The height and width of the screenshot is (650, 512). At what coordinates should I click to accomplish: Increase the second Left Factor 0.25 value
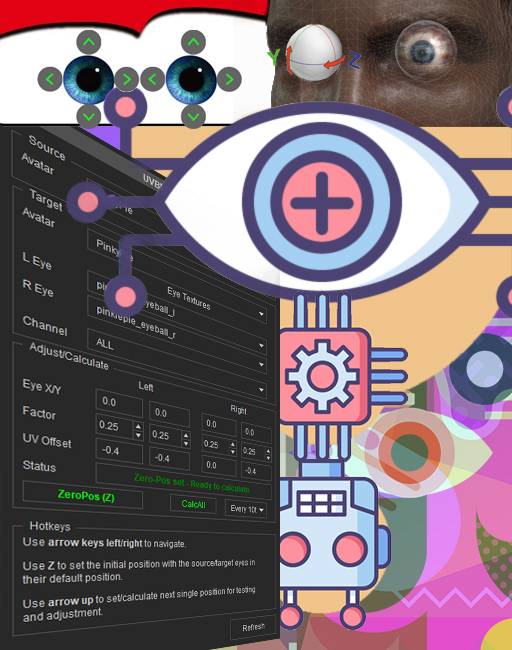tap(186, 436)
